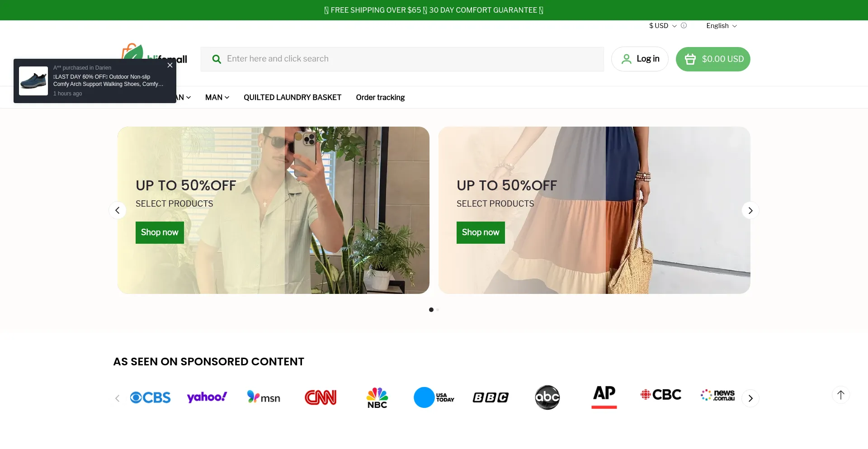The image size is (868, 449).
Task: Dismiss the purchase notification popup
Action: (170, 65)
